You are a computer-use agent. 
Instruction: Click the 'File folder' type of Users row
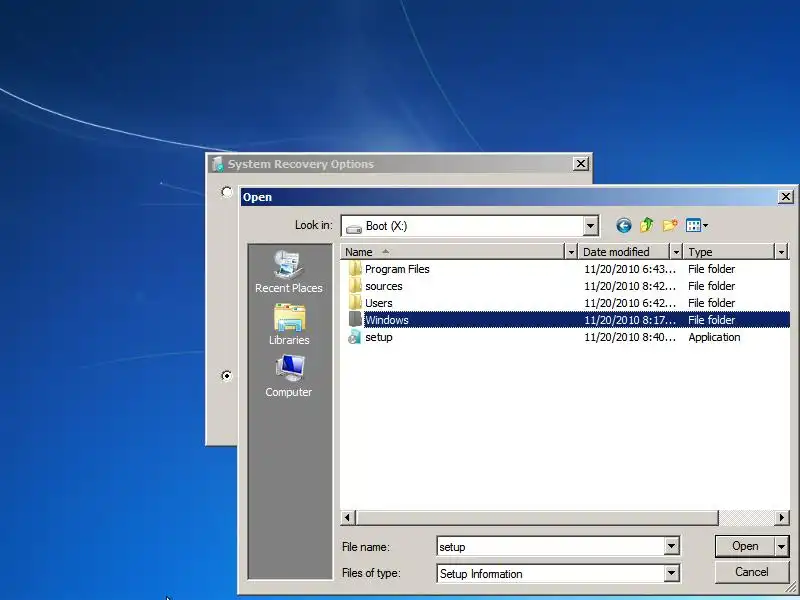(711, 303)
